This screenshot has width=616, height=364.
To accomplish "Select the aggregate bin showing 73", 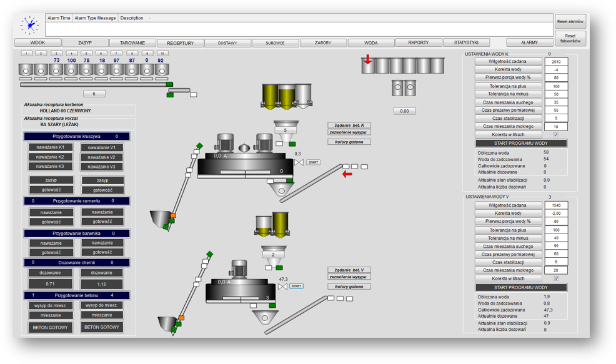I will click(56, 70).
